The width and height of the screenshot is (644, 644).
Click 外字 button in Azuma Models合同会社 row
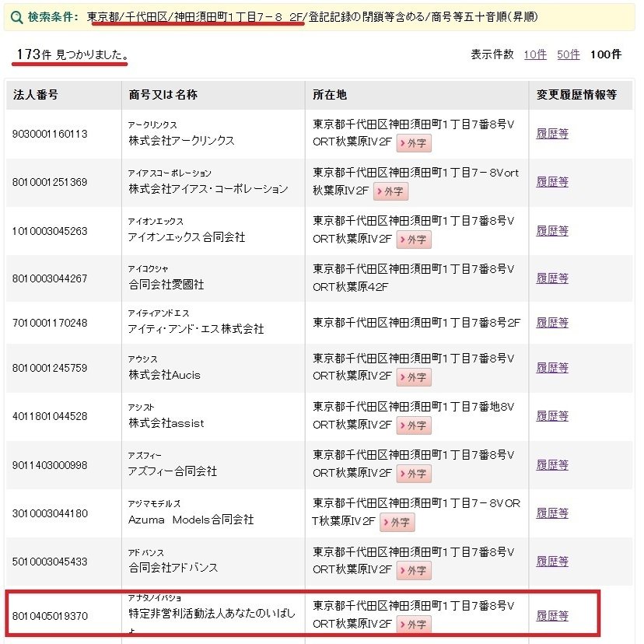point(397,522)
